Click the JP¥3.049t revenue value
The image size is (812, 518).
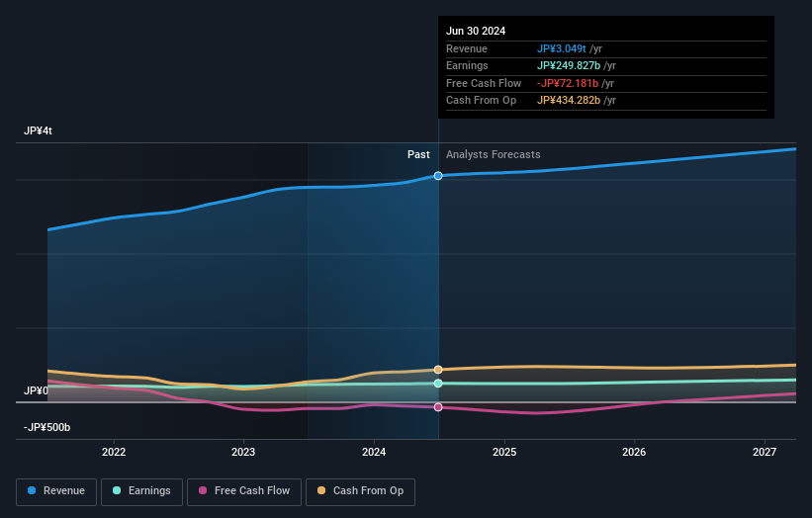coord(562,48)
